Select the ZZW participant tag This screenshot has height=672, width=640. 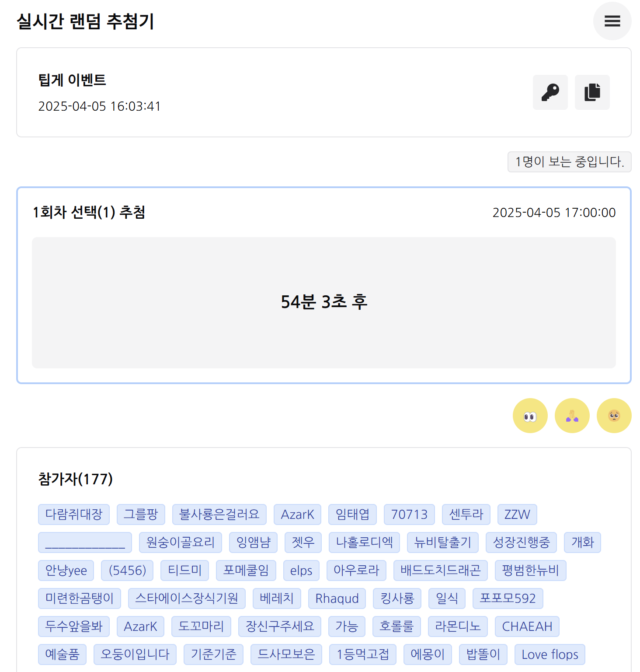517,514
